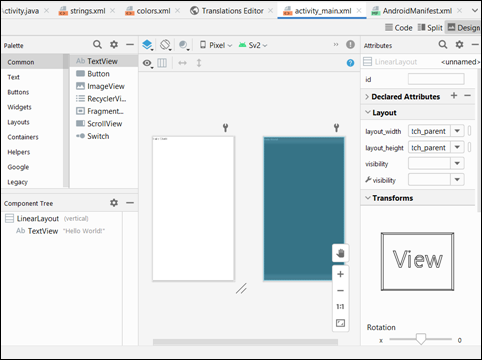The image size is (482, 360).
Task: Open the Component Tree gear settings
Action: tap(114, 203)
